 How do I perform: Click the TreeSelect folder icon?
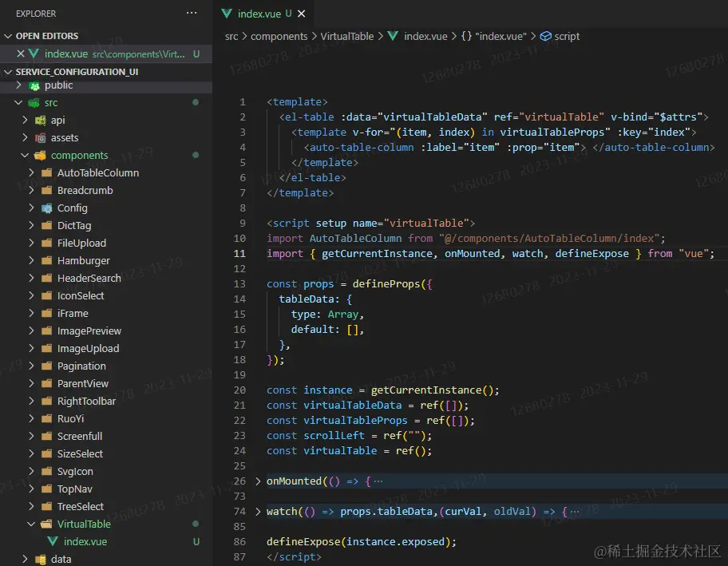(x=46, y=506)
